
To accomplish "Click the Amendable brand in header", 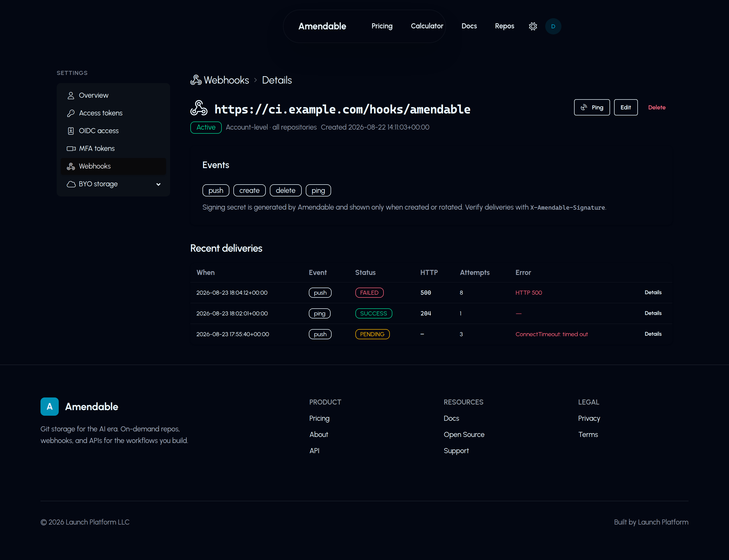I will click(322, 26).
